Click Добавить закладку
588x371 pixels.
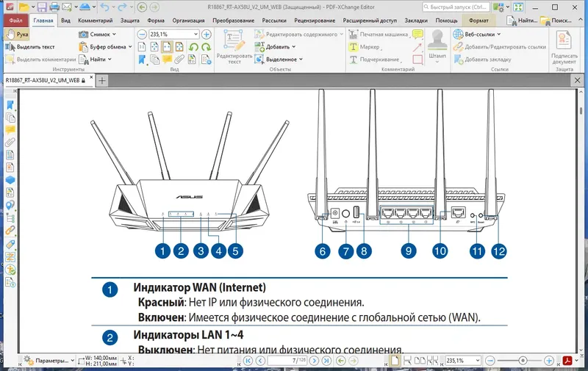pos(482,60)
